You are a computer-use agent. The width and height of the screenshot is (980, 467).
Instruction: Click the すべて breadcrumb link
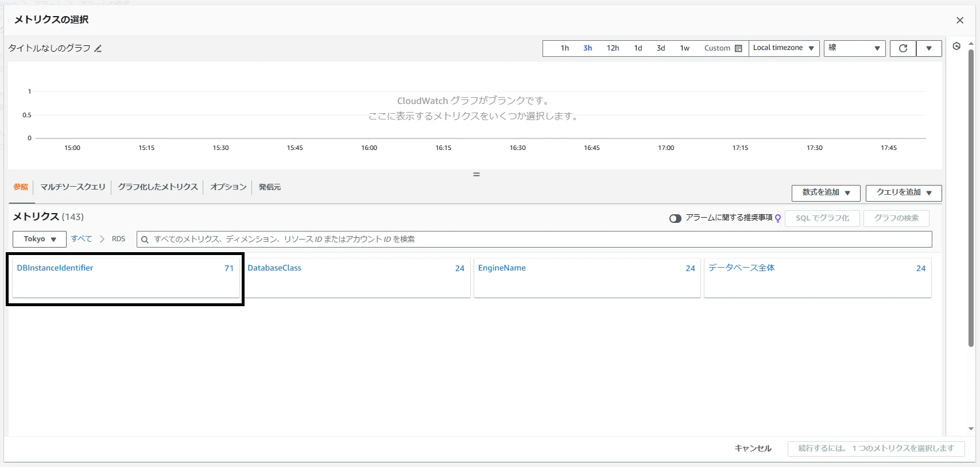[x=82, y=239]
